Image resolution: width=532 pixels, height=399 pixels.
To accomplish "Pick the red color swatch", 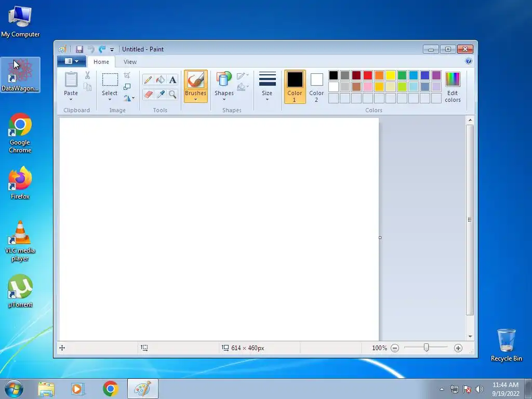I will point(368,75).
